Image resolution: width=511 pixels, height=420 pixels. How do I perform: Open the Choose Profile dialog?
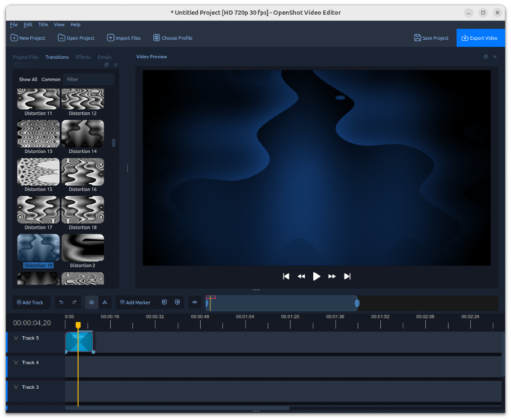[173, 38]
